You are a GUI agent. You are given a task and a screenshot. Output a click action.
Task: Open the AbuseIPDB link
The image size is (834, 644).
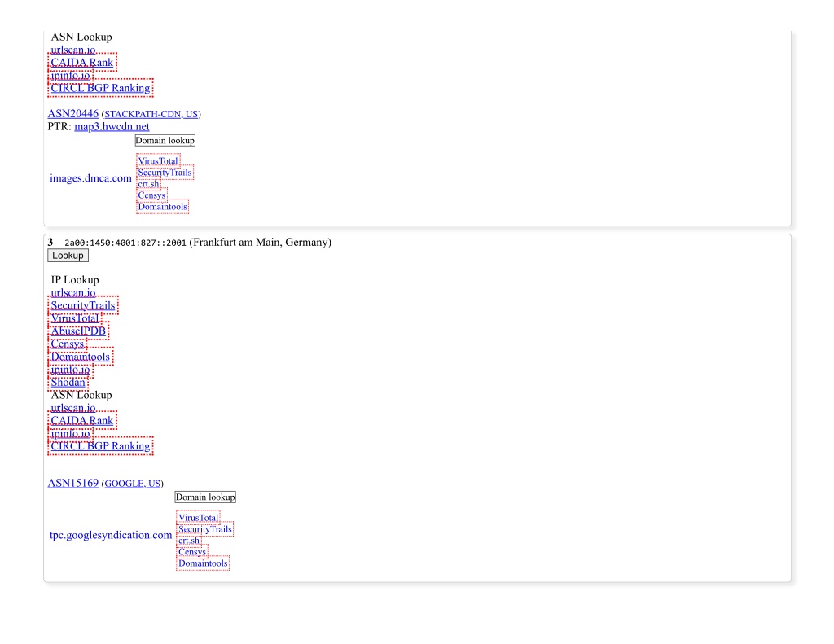click(x=78, y=331)
